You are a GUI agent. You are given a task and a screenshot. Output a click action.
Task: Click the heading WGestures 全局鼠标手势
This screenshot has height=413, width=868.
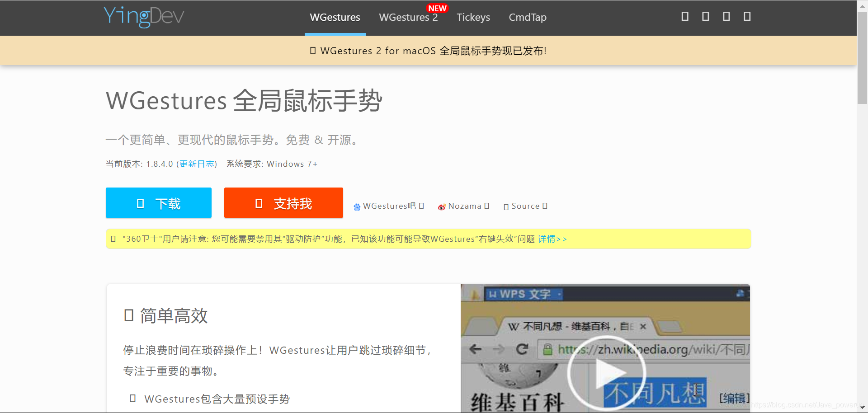pyautogui.click(x=244, y=100)
